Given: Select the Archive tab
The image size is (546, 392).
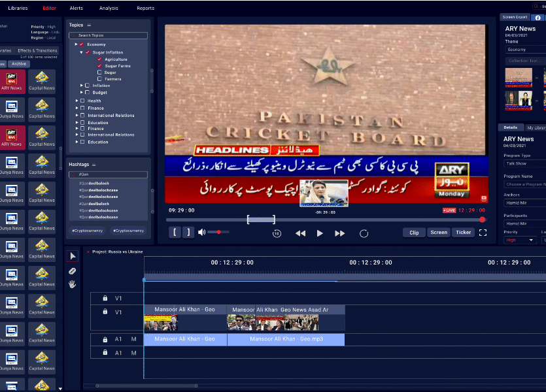Looking at the screenshot, I should tap(19, 64).
